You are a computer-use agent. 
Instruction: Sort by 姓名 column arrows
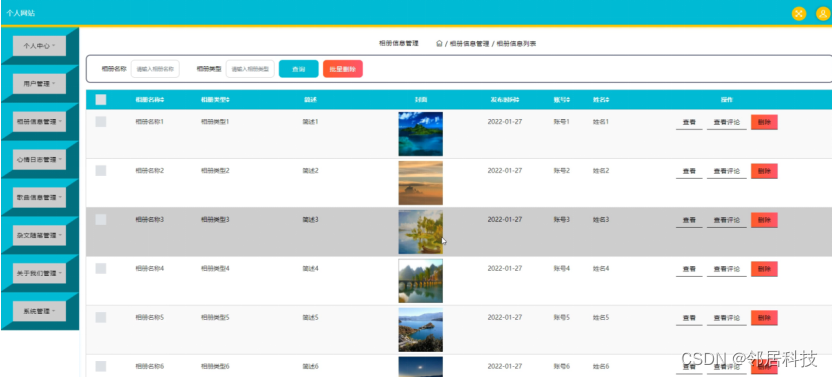point(607,100)
